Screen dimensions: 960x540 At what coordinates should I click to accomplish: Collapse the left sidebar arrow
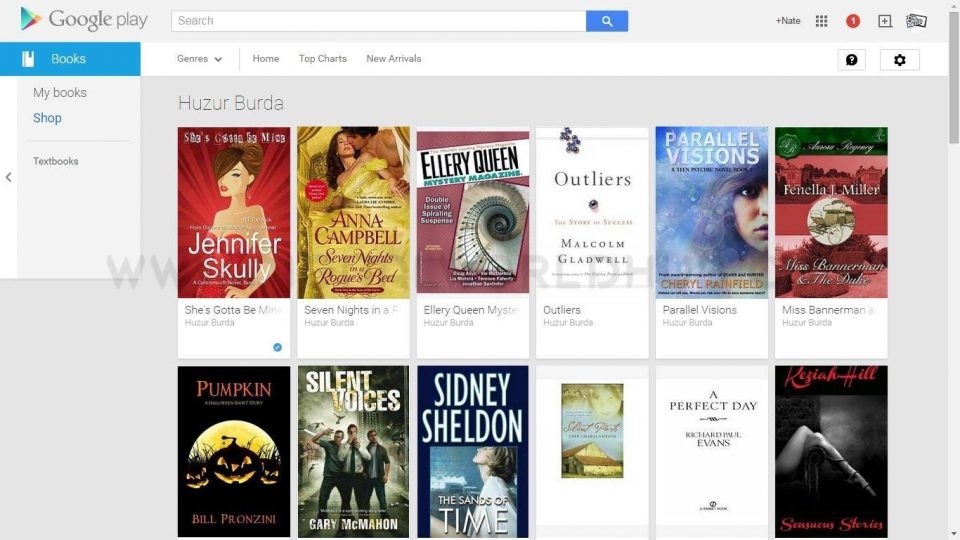[8, 177]
